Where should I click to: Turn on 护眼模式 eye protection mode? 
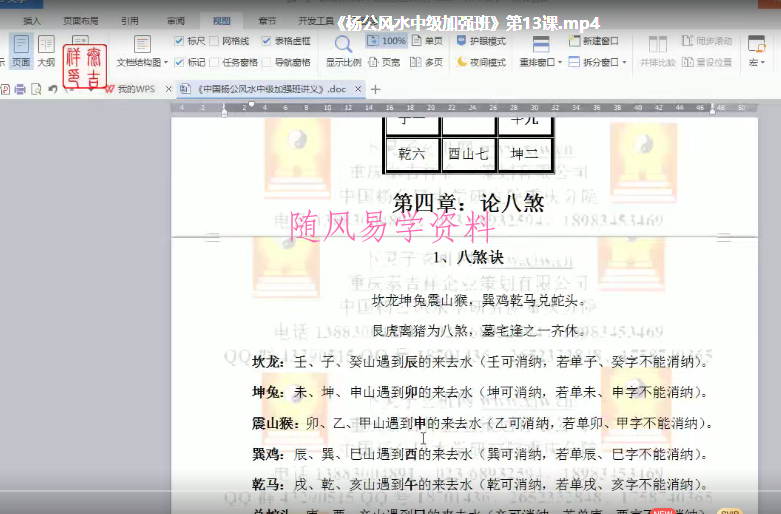(x=481, y=41)
